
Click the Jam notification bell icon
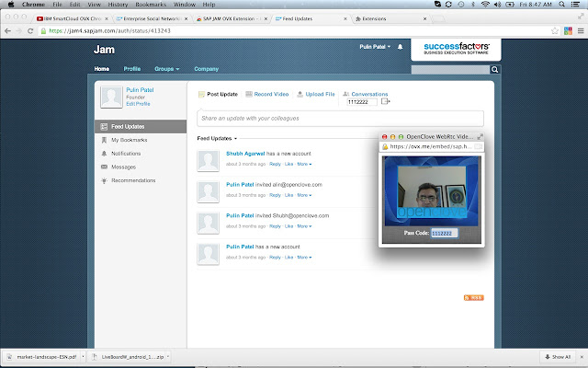tap(401, 47)
